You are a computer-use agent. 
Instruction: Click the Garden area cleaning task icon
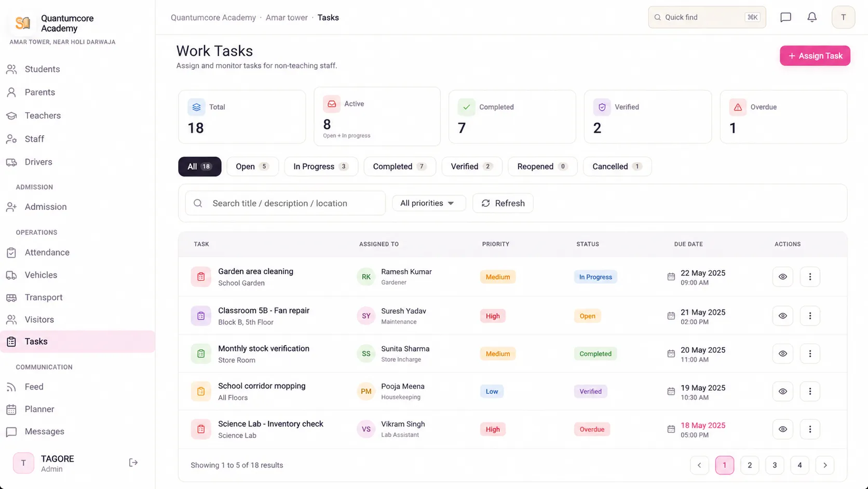tap(201, 277)
